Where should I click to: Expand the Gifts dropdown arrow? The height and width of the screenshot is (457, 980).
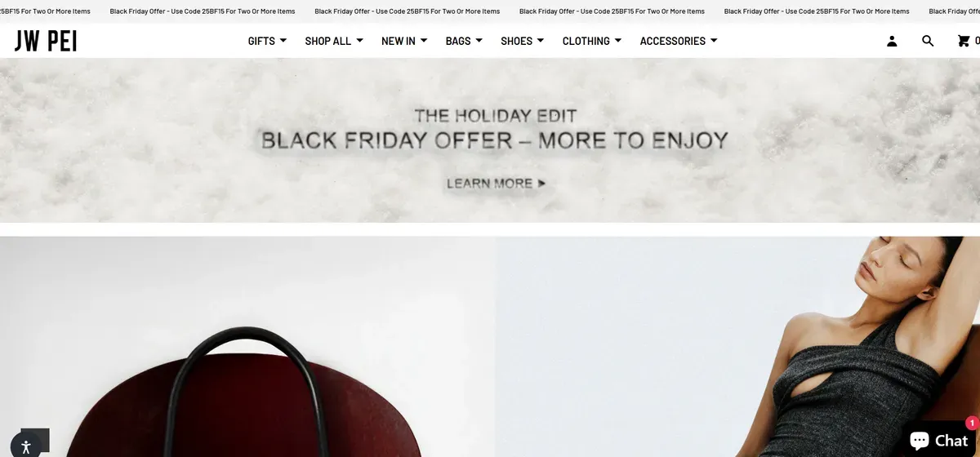(283, 40)
